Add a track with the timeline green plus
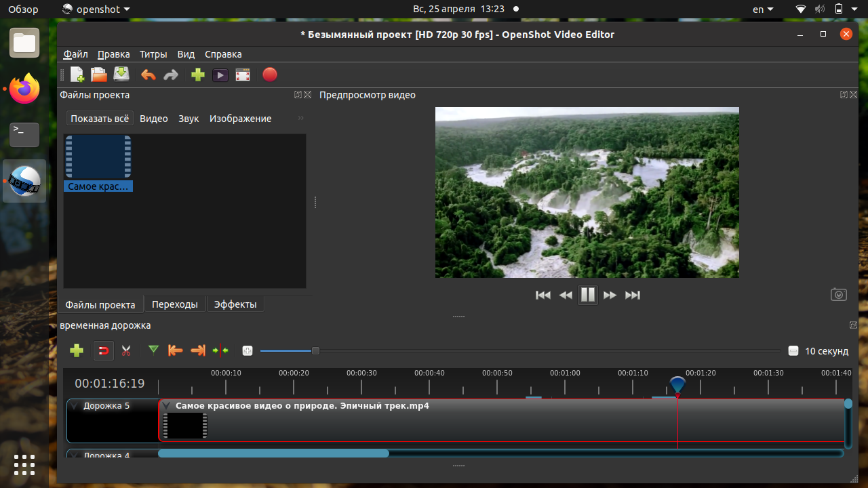The height and width of the screenshot is (488, 868). coord(77,350)
